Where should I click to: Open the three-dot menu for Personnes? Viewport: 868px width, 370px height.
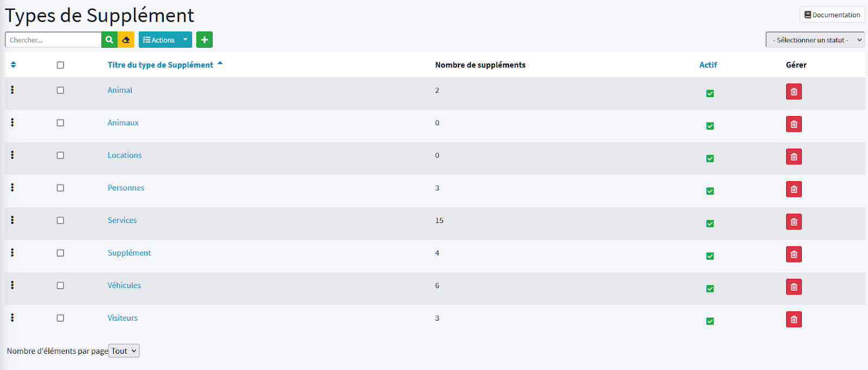point(12,188)
